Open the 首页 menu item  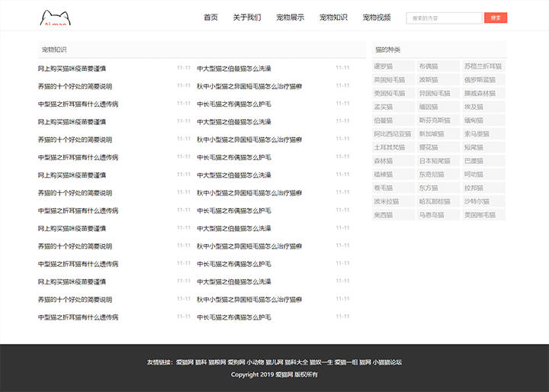click(210, 18)
